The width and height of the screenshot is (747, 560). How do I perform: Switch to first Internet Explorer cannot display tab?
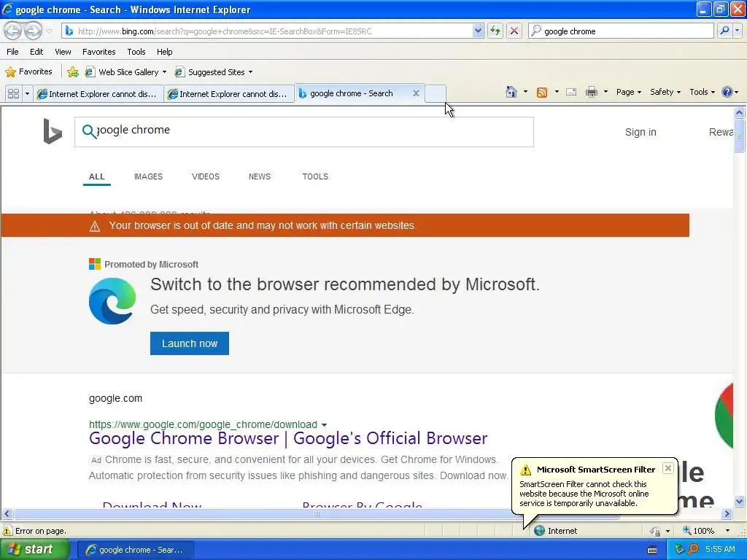(98, 94)
